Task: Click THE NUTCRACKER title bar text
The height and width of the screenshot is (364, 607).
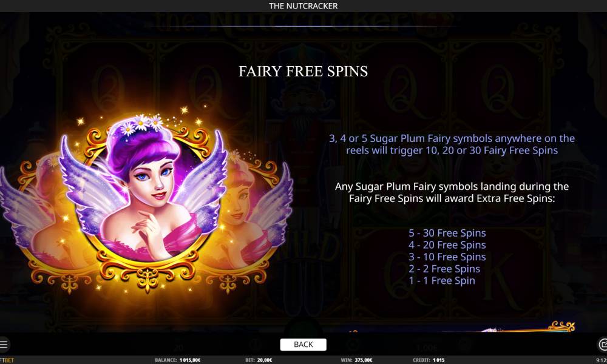Action: coord(303,6)
